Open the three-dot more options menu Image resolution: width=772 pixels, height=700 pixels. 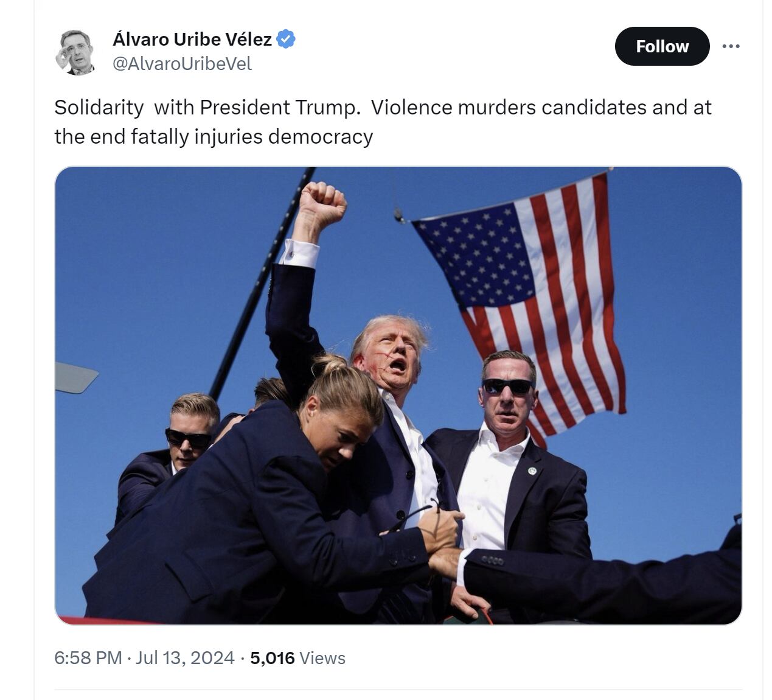point(731,46)
